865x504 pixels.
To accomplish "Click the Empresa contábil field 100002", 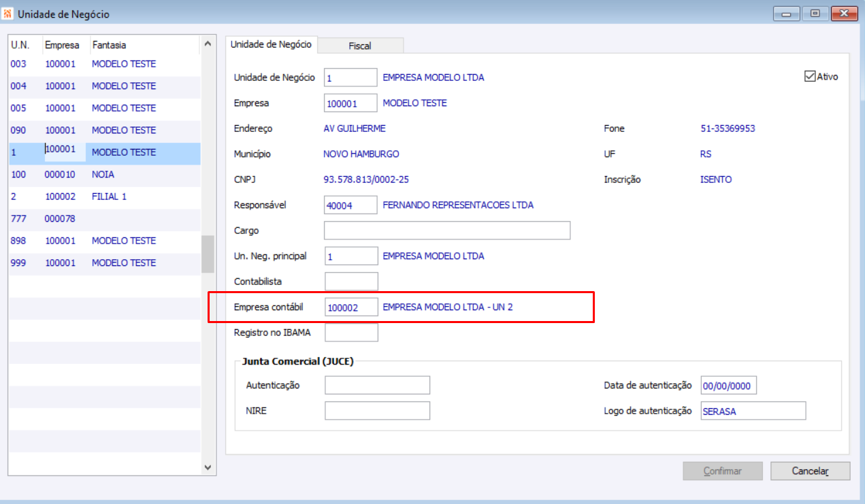I will pyautogui.click(x=350, y=307).
